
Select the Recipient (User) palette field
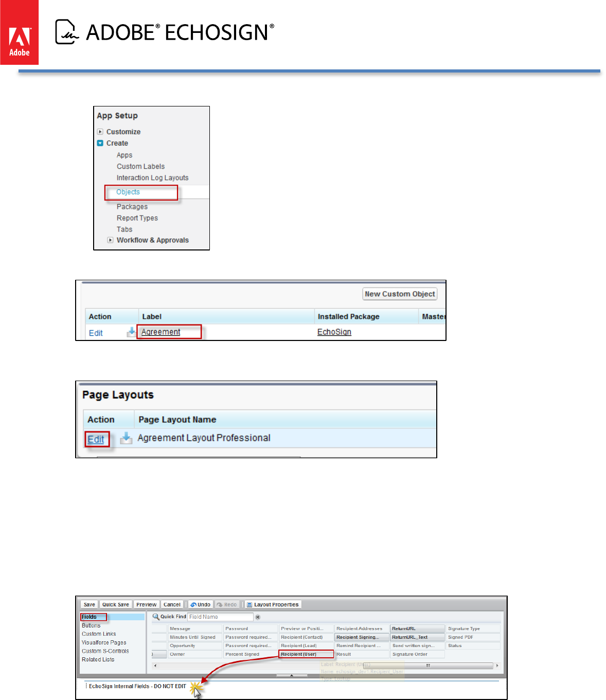[306, 654]
